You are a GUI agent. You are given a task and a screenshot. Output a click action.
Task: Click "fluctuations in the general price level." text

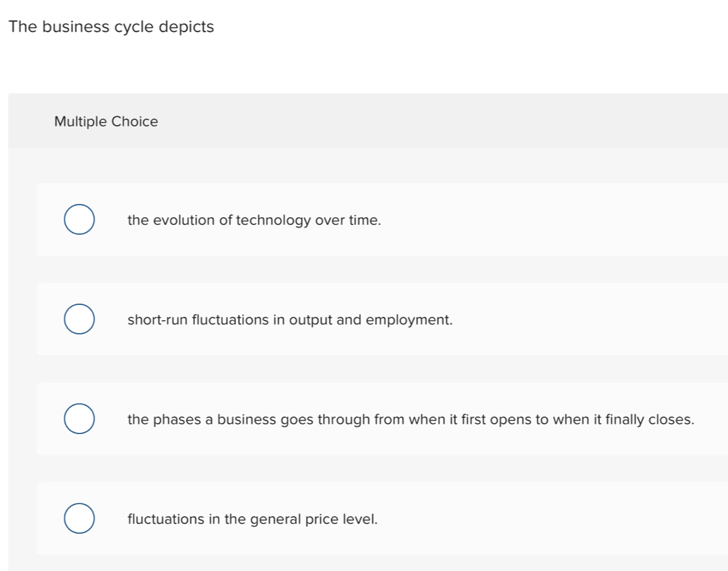coord(252,520)
